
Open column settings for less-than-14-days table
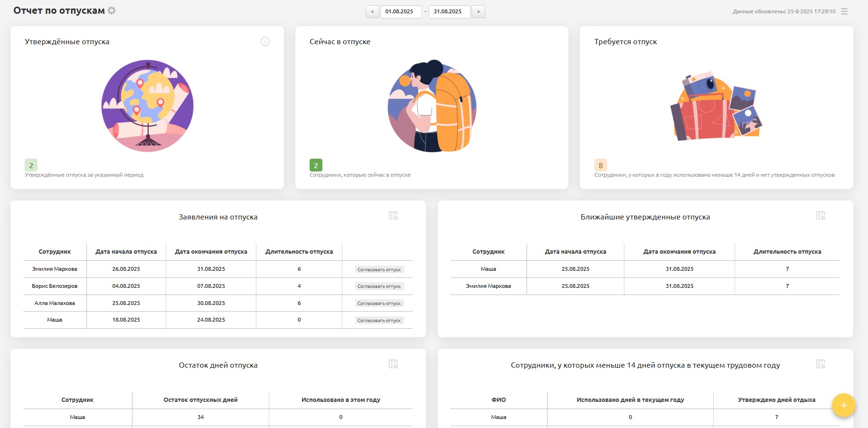(820, 364)
